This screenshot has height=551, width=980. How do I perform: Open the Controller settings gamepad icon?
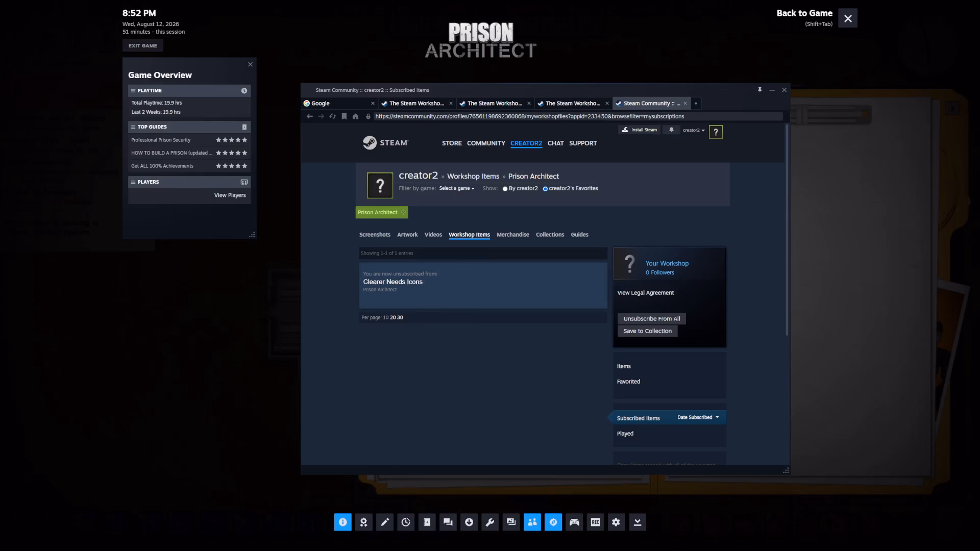574,522
